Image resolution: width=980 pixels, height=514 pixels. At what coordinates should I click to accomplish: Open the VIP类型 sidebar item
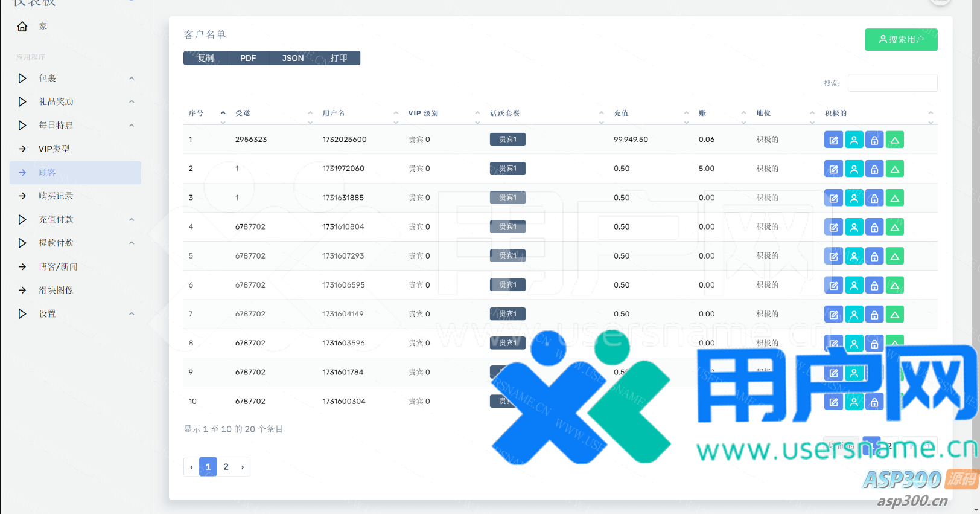54,149
